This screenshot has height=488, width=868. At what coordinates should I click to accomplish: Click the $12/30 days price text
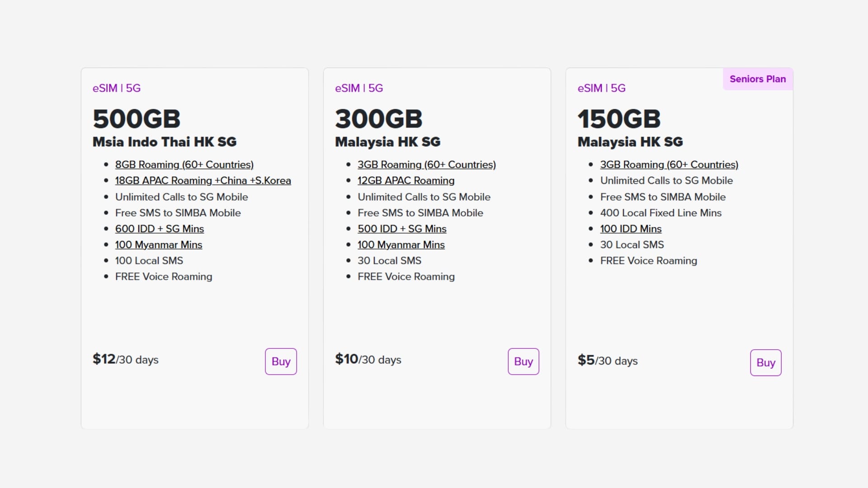(x=125, y=359)
